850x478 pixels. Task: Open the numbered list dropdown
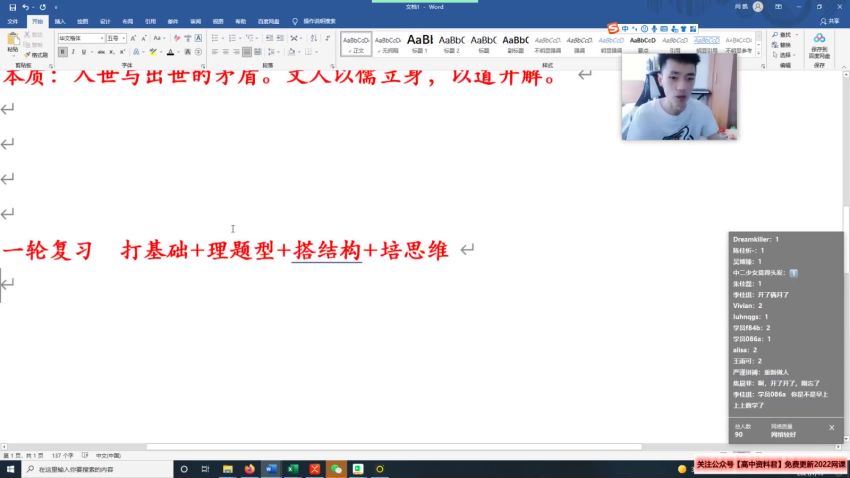(239, 38)
